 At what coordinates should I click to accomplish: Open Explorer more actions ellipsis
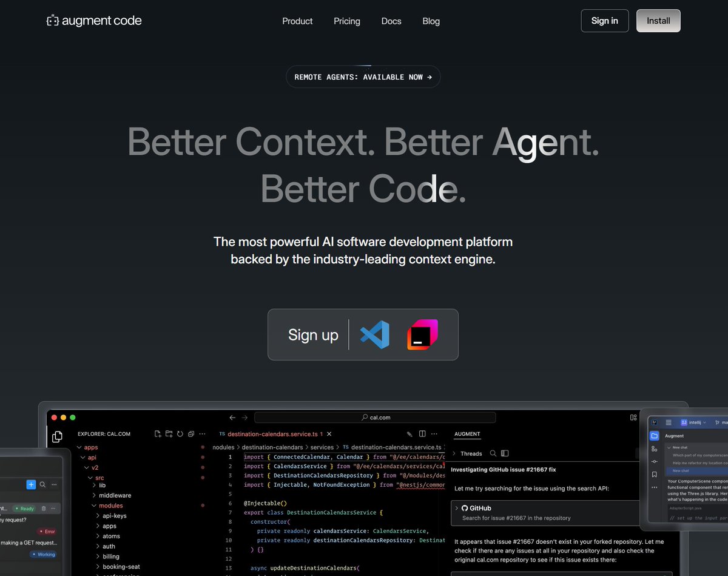tap(202, 434)
